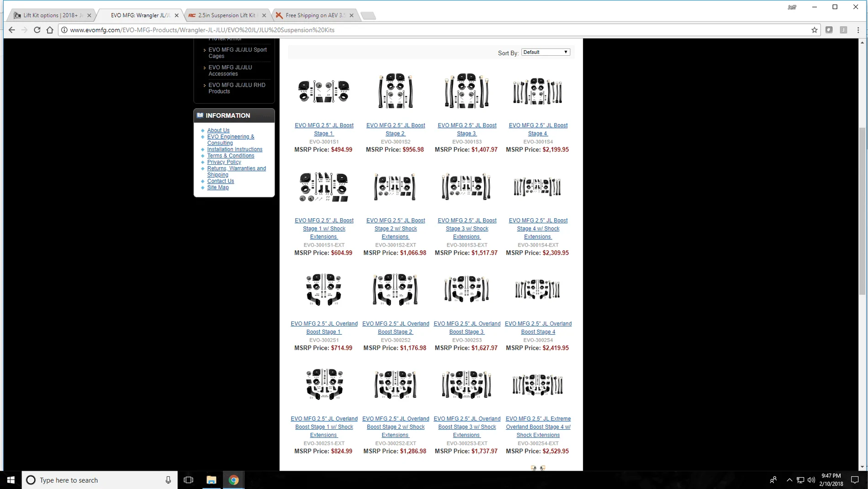The image size is (868, 489).
Task: Open the Contact Us link
Action: (221, 181)
